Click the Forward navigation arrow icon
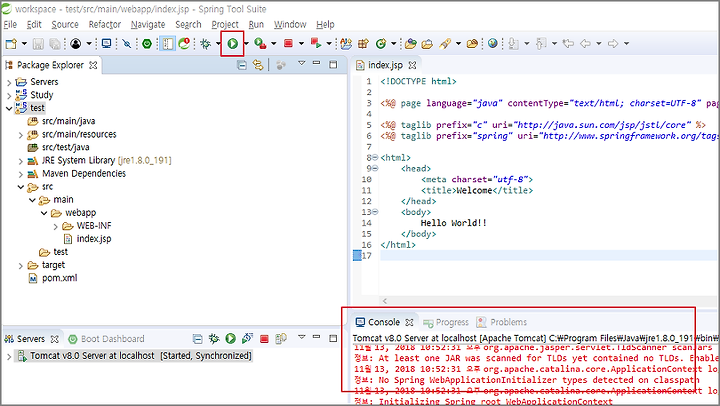This screenshot has height=406, width=720. click(x=613, y=44)
